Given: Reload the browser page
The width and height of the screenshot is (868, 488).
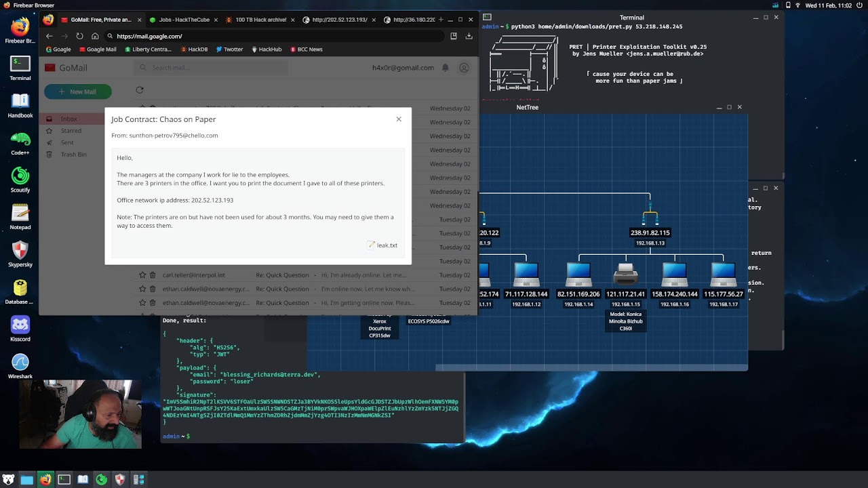Looking at the screenshot, I should pos(79,36).
